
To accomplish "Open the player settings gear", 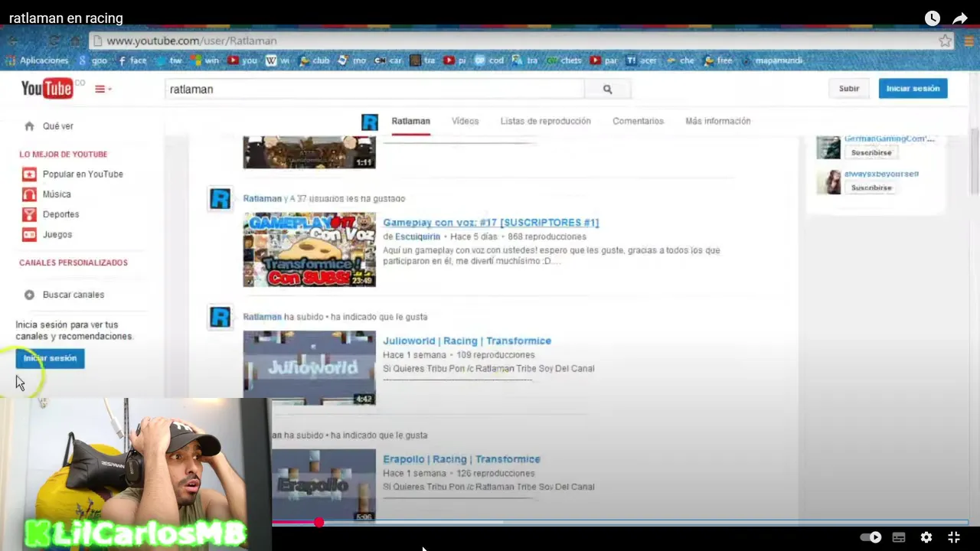I will (926, 537).
